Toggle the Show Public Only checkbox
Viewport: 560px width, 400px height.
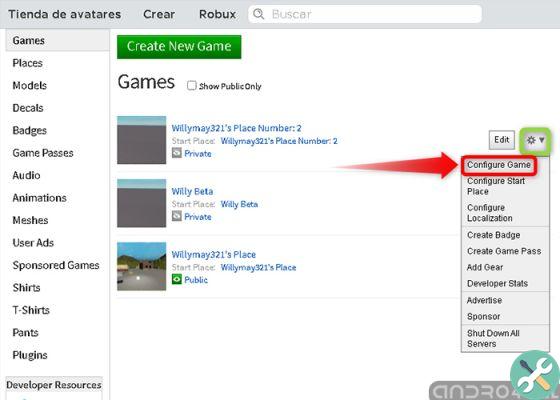coord(192,85)
